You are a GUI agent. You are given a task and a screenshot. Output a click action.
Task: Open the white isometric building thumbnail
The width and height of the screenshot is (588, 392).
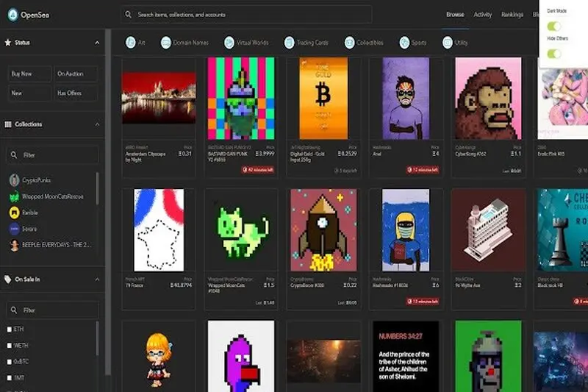pyautogui.click(x=488, y=229)
